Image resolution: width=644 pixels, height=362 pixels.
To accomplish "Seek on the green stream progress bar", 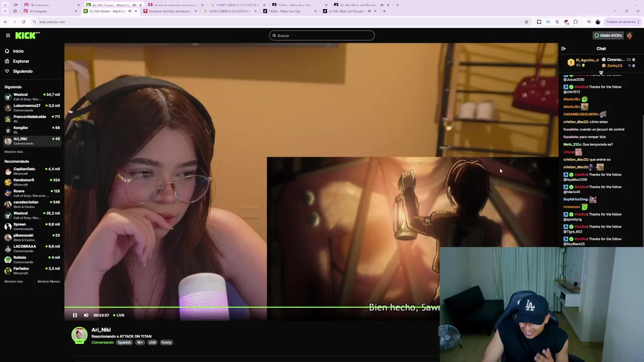I will (252, 307).
